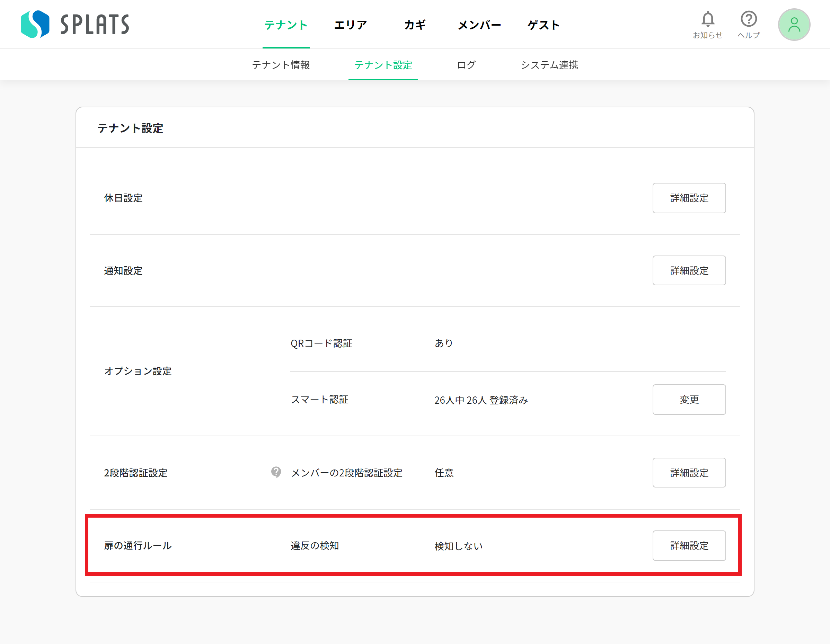Open the user profile avatar
This screenshot has height=644, width=830.
tap(794, 25)
